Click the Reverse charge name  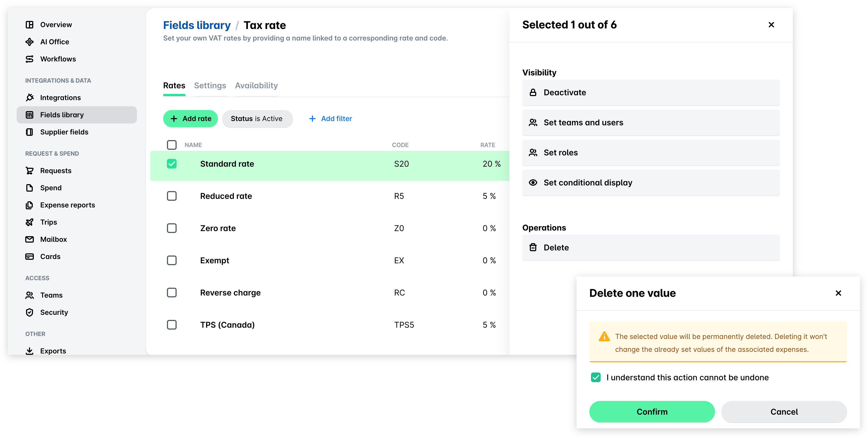point(230,293)
